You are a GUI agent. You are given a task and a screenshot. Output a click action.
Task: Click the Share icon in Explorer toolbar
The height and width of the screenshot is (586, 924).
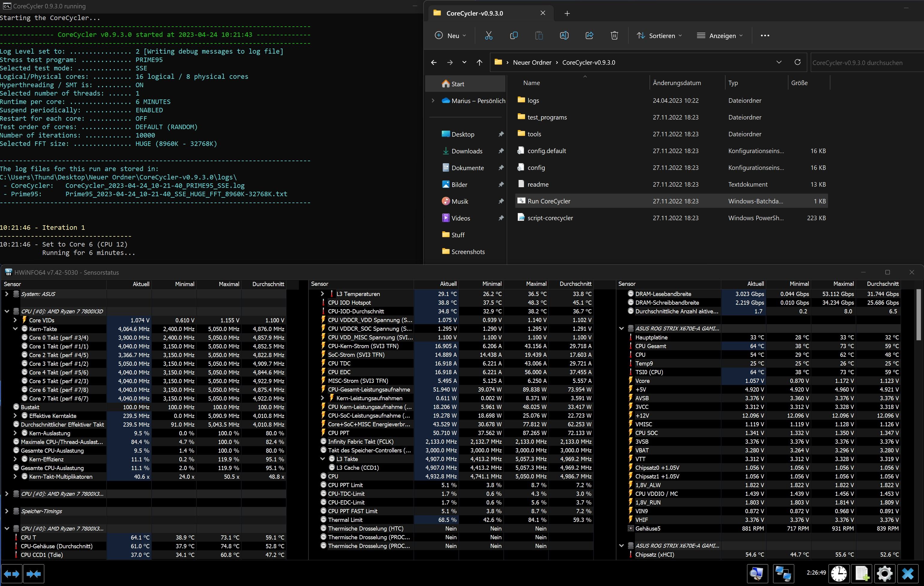(x=589, y=35)
